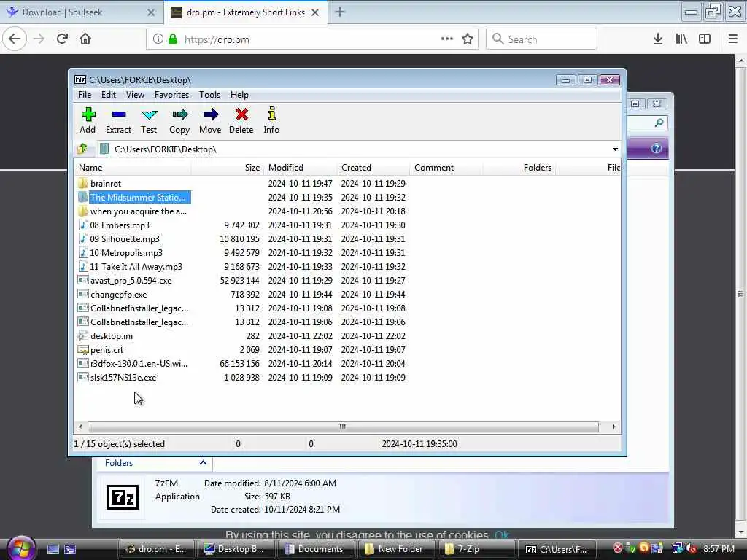The image size is (747, 560).
Task: Select CollabnetInstaller modified at 19:08
Action: tap(133, 308)
